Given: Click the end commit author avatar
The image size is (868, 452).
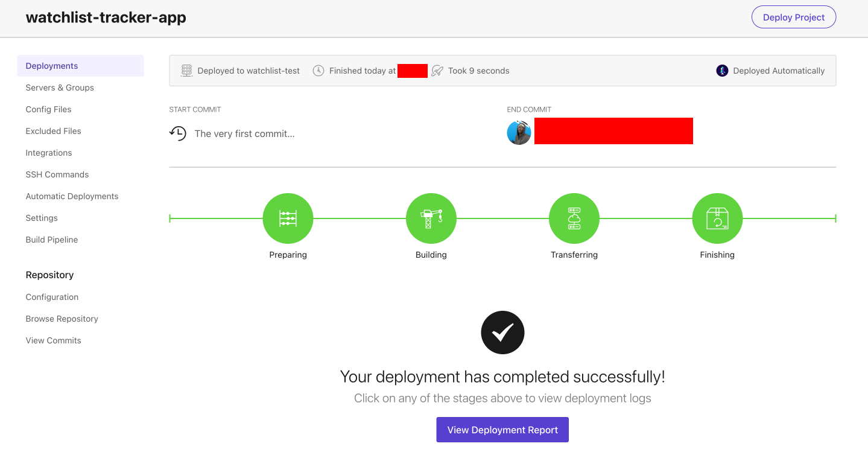Looking at the screenshot, I should (519, 132).
